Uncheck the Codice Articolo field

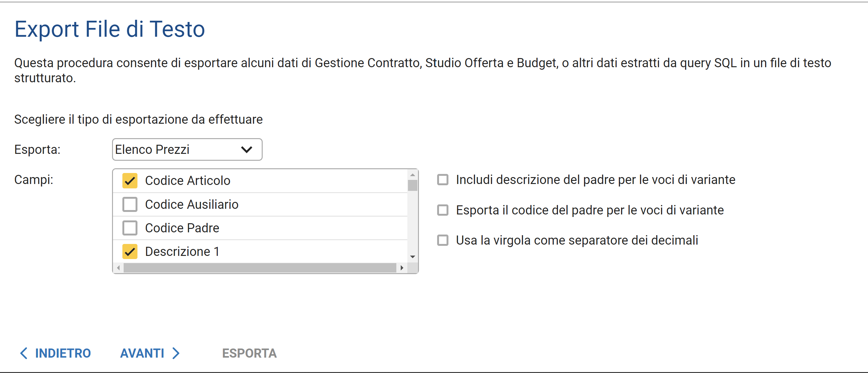[x=130, y=181]
